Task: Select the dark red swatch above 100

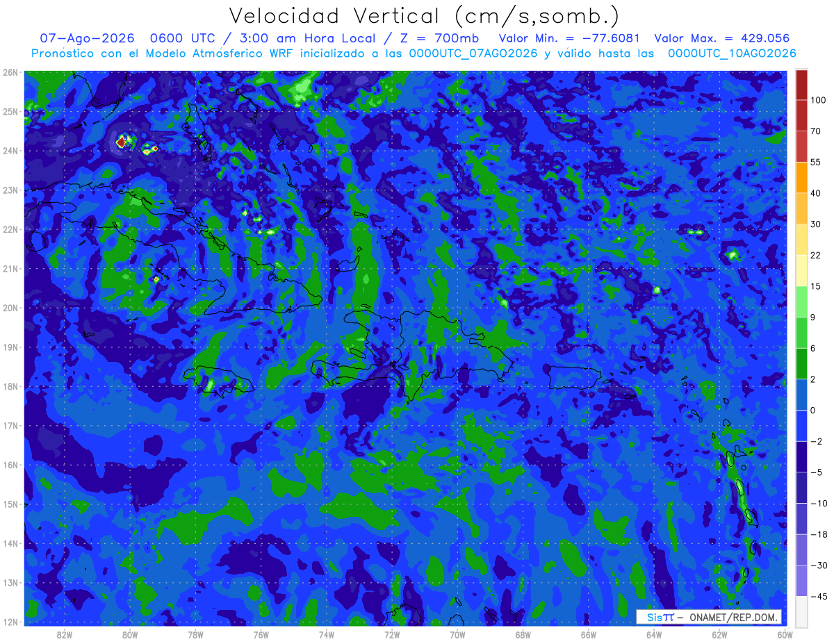Action: pyautogui.click(x=801, y=85)
